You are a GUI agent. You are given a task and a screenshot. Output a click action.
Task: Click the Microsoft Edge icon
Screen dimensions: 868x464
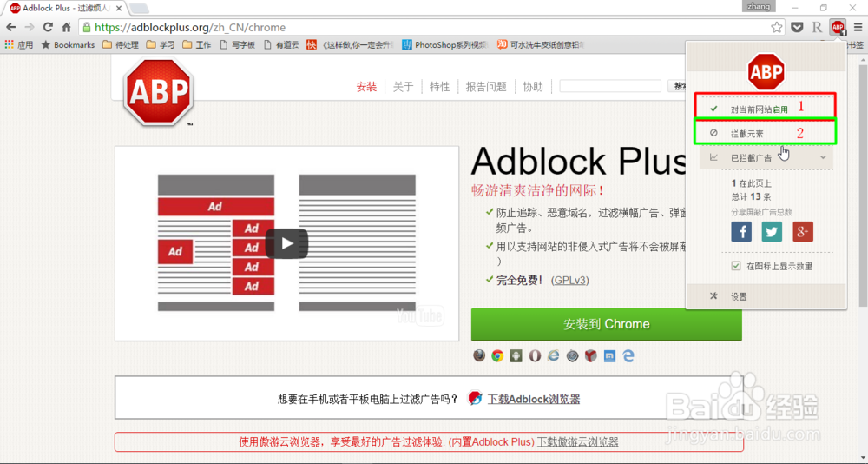[x=628, y=355]
